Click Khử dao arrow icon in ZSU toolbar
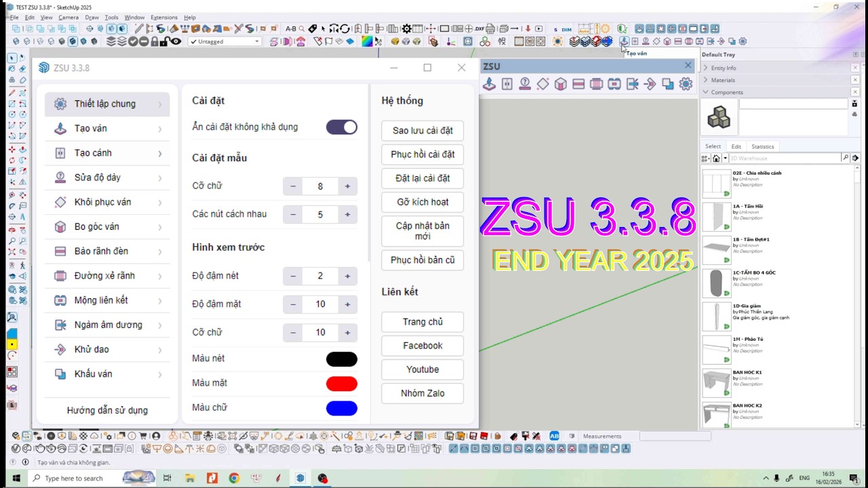 coord(650,84)
